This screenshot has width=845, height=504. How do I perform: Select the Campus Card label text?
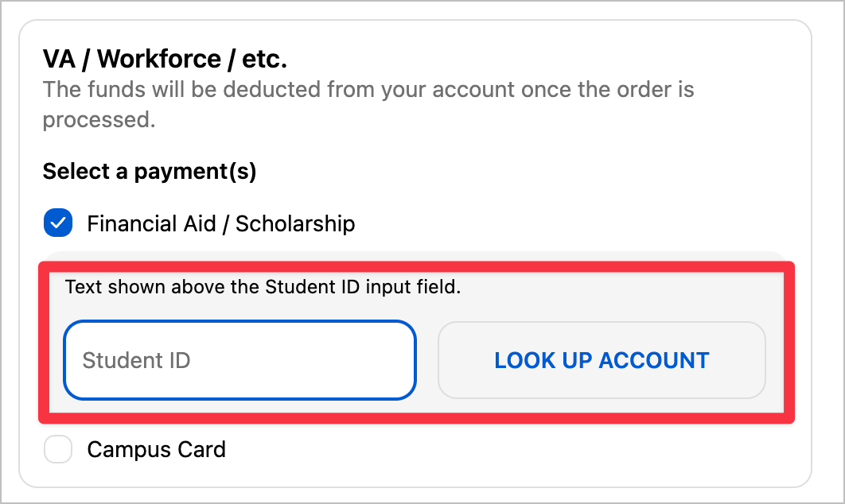(156, 450)
